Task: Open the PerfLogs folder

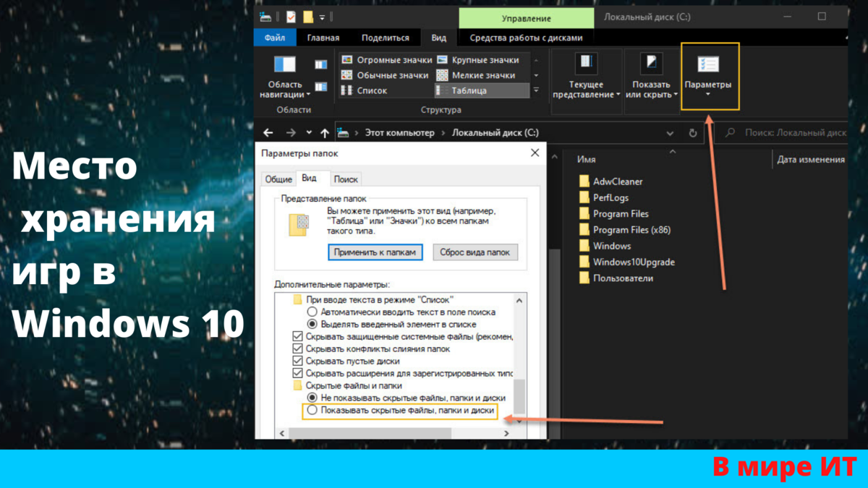Action: (604, 197)
